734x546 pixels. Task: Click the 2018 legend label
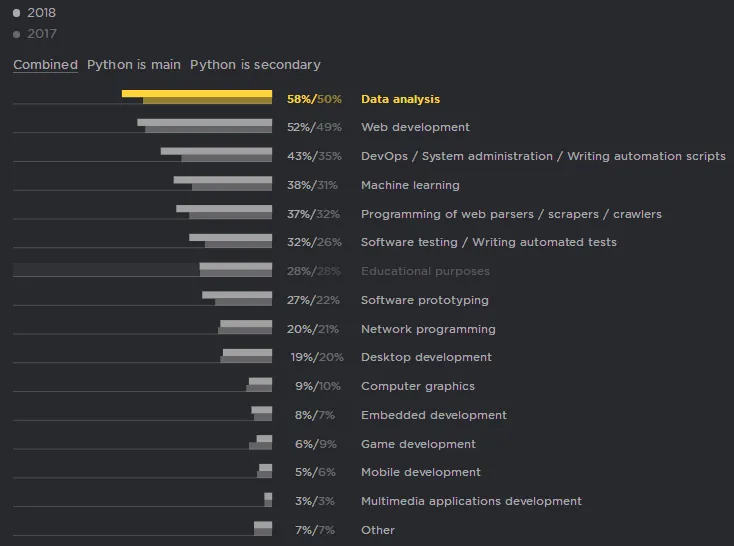tap(42, 14)
